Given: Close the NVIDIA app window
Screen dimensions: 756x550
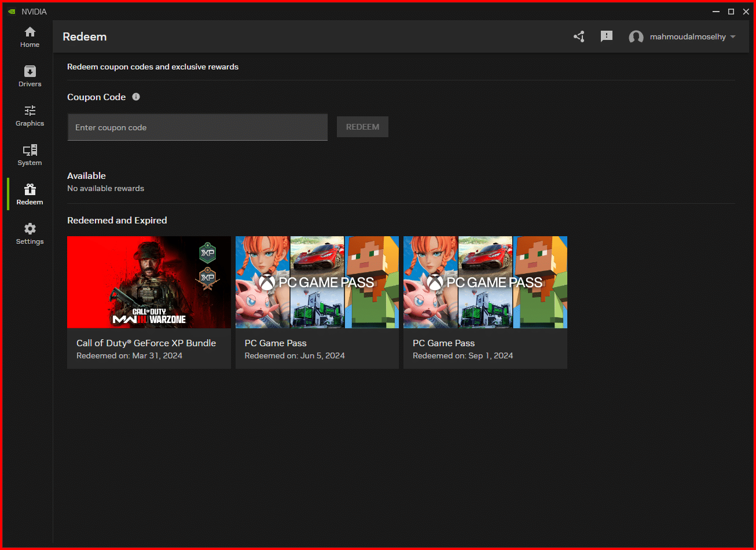Looking at the screenshot, I should [x=746, y=12].
